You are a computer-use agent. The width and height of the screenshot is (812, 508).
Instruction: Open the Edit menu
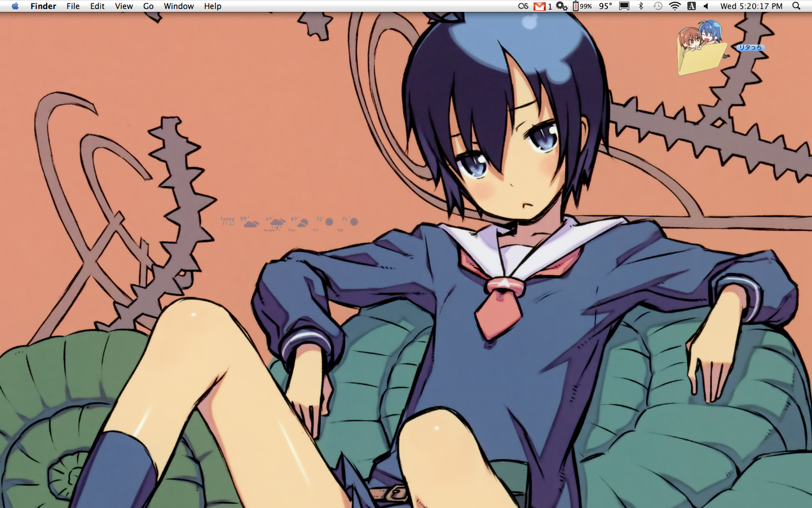98,6
